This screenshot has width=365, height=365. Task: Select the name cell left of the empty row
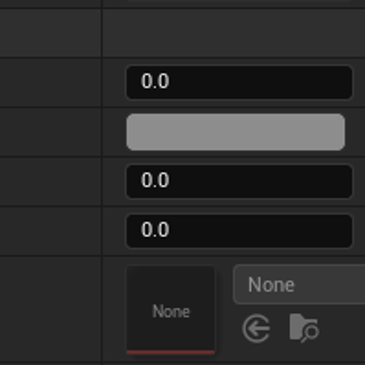pyautogui.click(x=50, y=33)
